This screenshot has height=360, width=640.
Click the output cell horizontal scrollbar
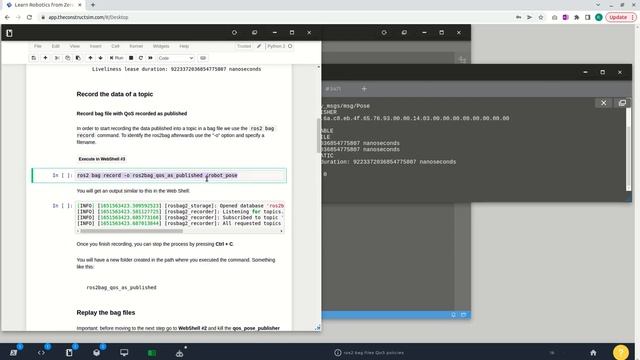coord(131,231)
